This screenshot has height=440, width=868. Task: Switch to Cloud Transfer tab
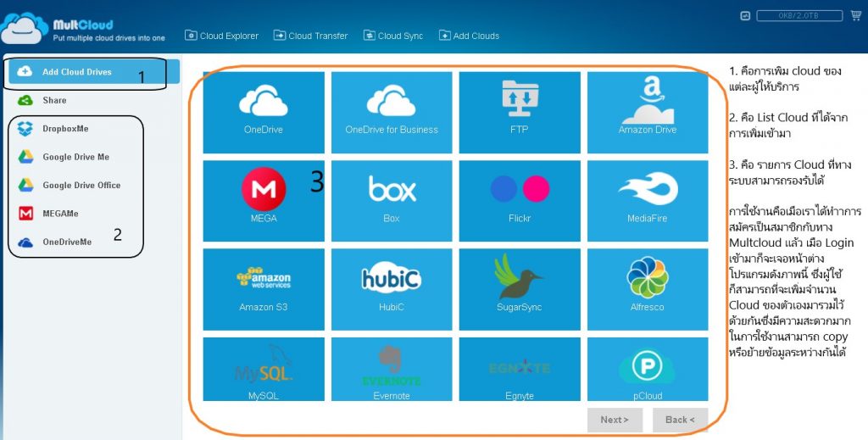pyautogui.click(x=310, y=36)
